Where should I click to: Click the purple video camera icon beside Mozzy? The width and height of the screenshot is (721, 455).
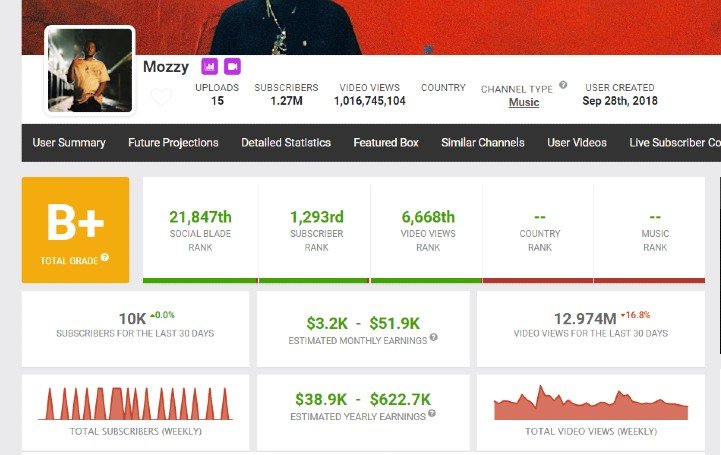click(x=232, y=67)
